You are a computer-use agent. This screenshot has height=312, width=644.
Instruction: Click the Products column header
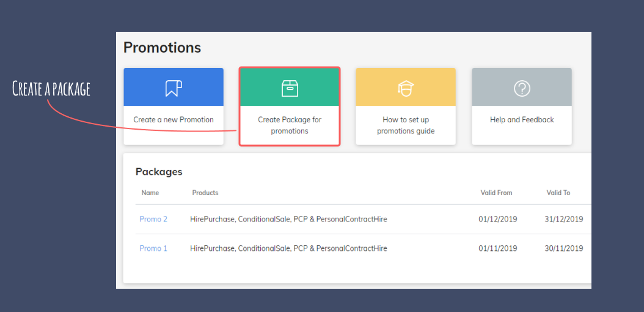(x=205, y=193)
